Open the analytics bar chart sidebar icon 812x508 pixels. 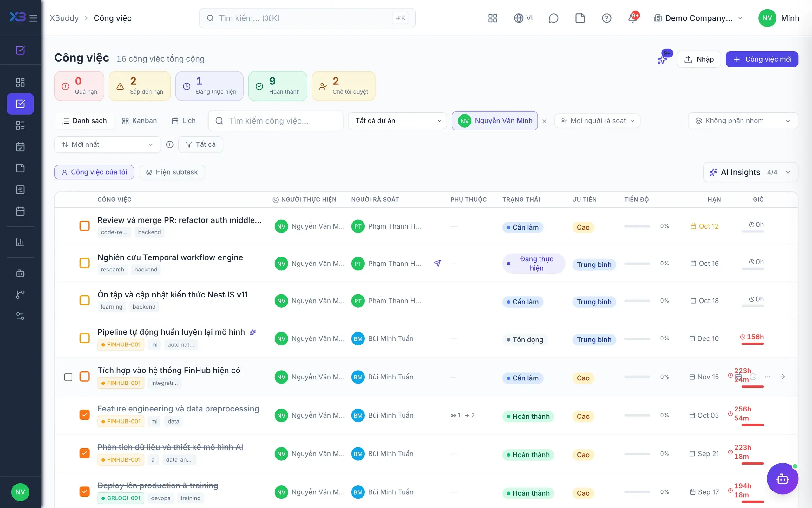(x=20, y=242)
